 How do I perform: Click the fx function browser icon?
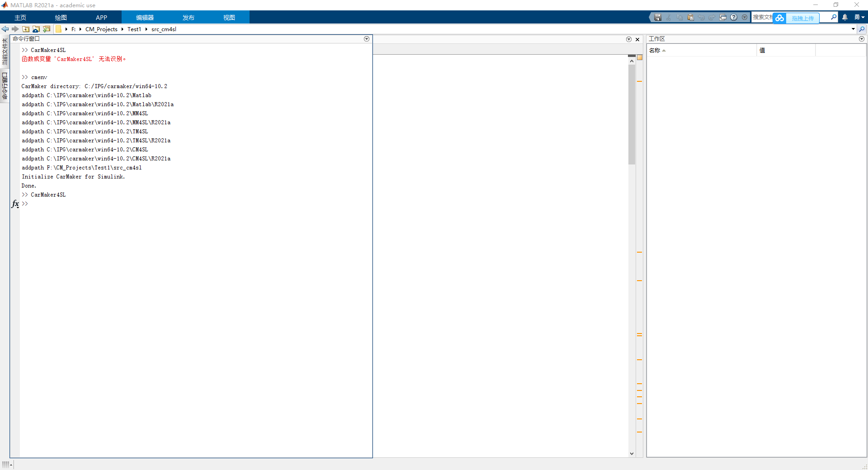tap(15, 204)
